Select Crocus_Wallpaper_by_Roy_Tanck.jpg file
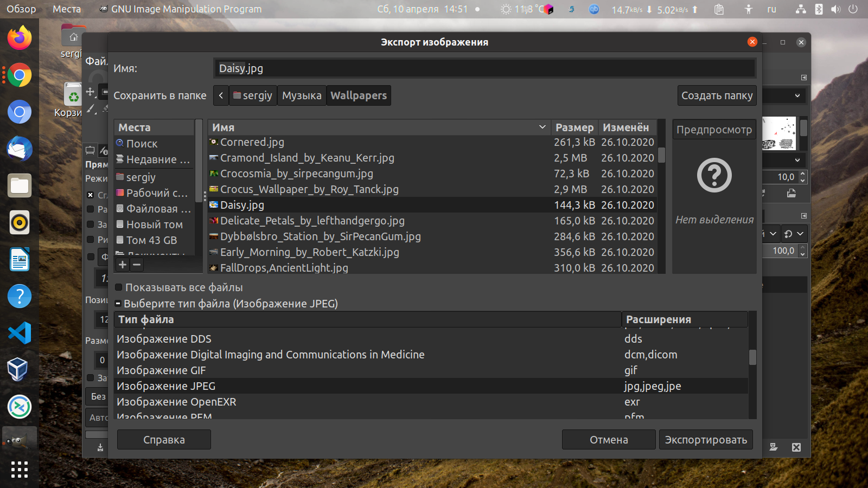This screenshot has width=868, height=488. point(432,189)
